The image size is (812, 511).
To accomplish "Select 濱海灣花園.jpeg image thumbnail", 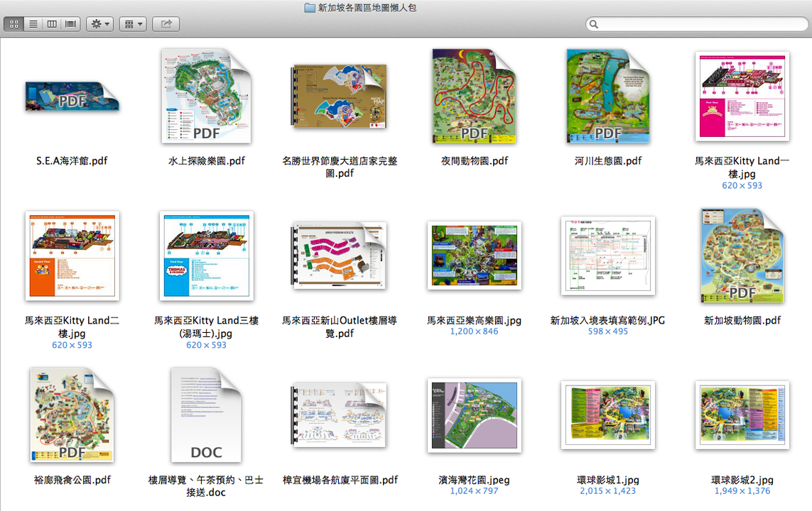I will pos(475,415).
